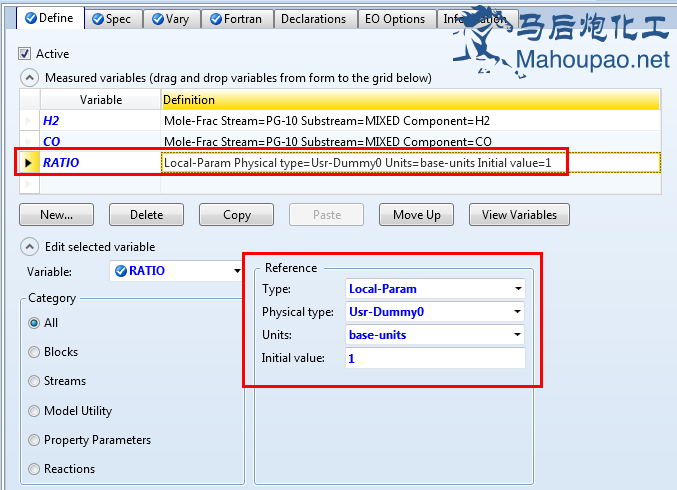Open the Vary tab
Viewport: 677px width, 490px height.
point(171,19)
